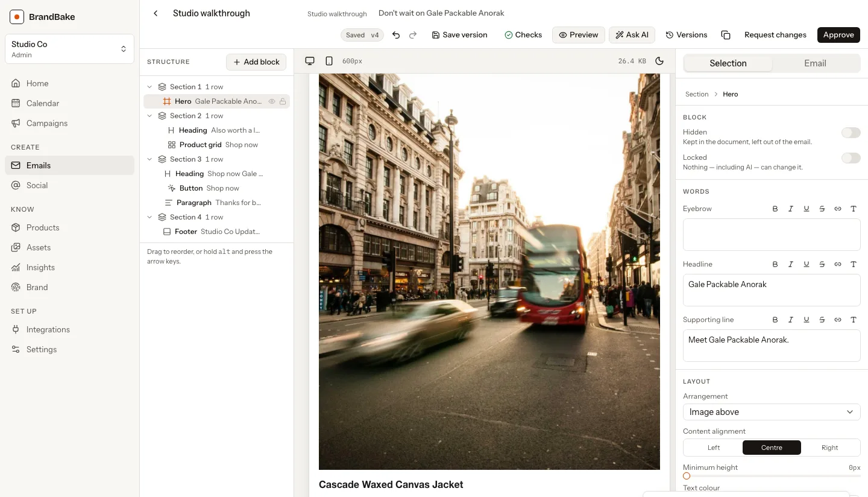Go to Products in the sidebar
This screenshot has width=868, height=497.
(69, 227)
